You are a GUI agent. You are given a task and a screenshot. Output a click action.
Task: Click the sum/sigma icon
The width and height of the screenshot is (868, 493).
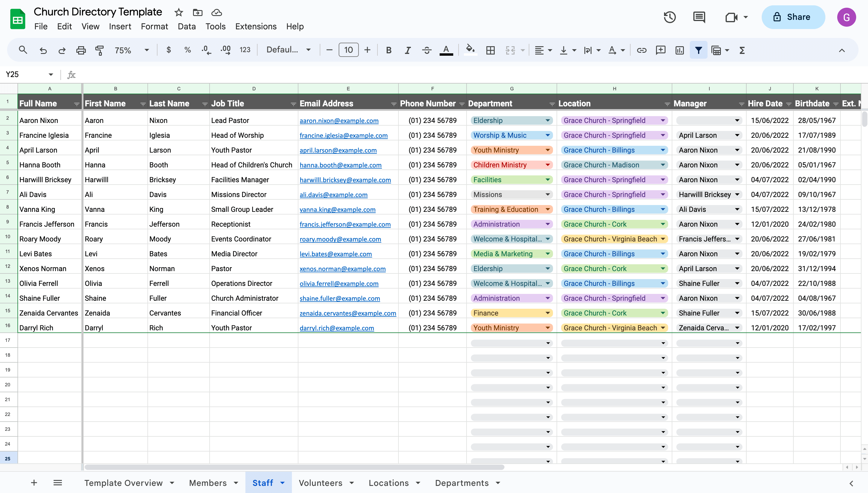[743, 50]
